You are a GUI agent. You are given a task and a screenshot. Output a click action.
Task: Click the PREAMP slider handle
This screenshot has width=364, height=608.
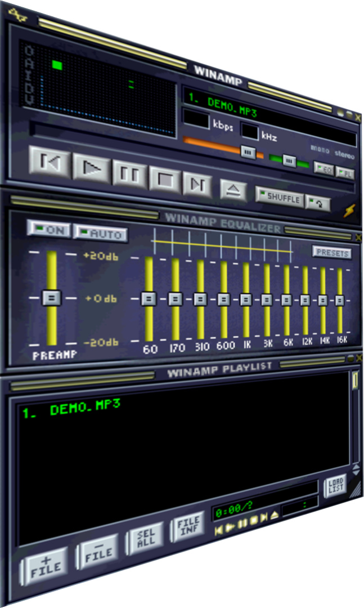point(52,297)
